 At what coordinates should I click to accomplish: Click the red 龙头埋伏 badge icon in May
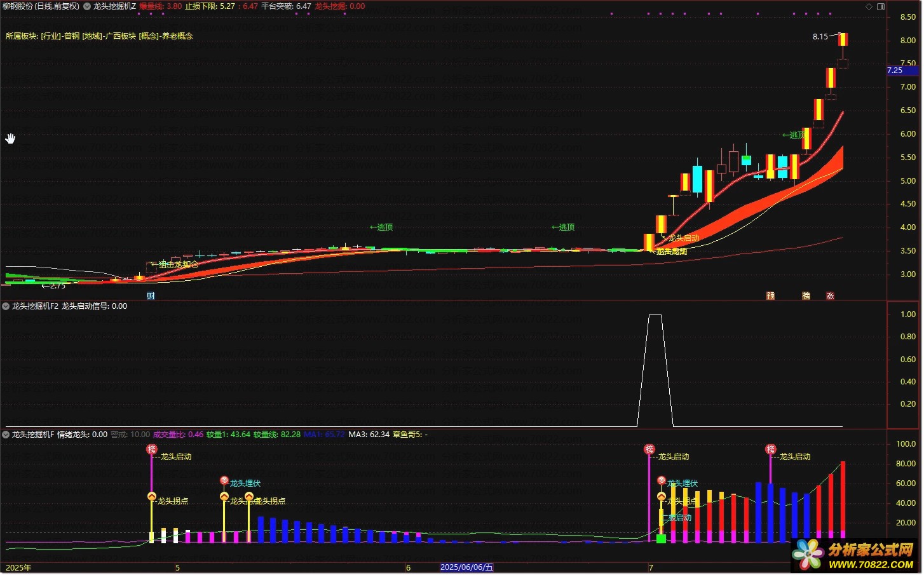[224, 480]
